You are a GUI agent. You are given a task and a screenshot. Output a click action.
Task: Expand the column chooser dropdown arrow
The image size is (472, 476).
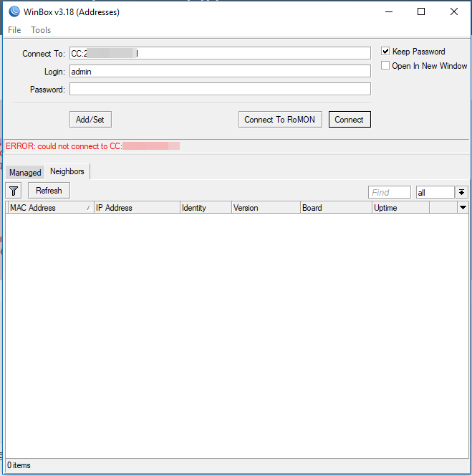coord(463,208)
